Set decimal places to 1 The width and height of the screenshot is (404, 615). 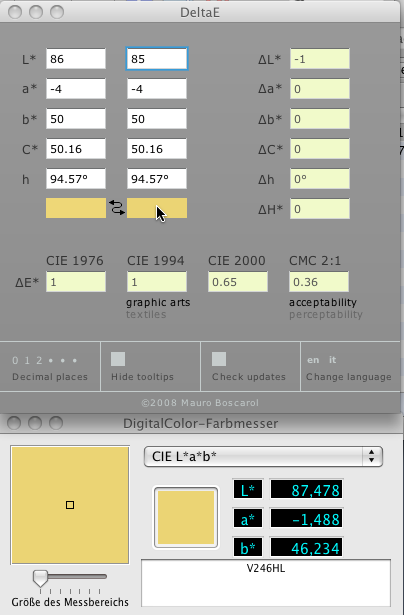pos(27,360)
